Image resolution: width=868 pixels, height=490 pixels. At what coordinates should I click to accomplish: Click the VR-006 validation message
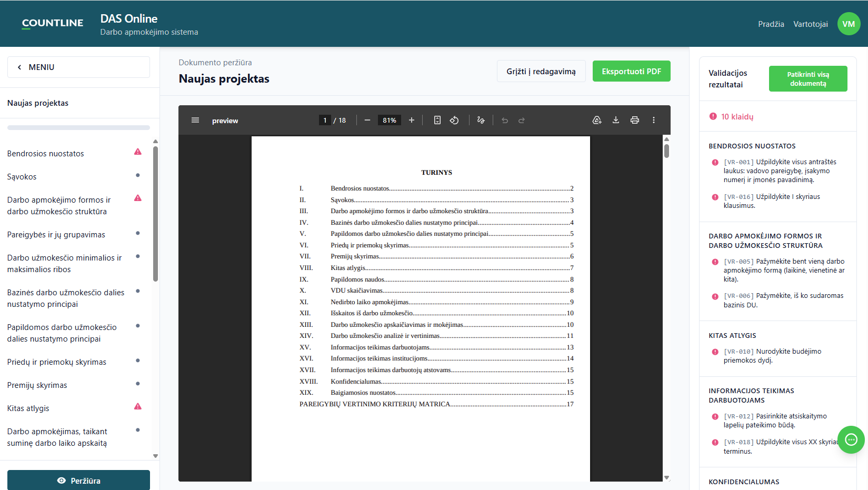click(x=783, y=300)
